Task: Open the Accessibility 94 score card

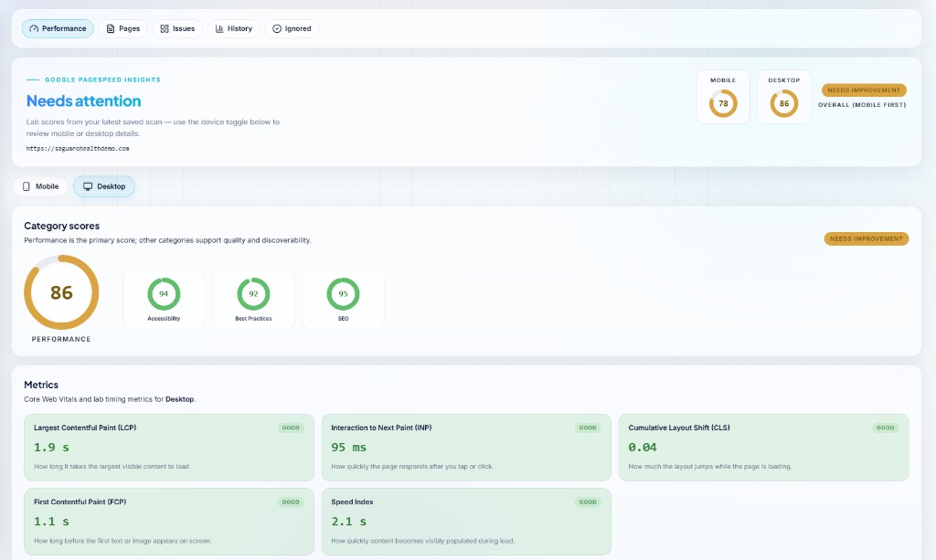Action: pos(164,300)
